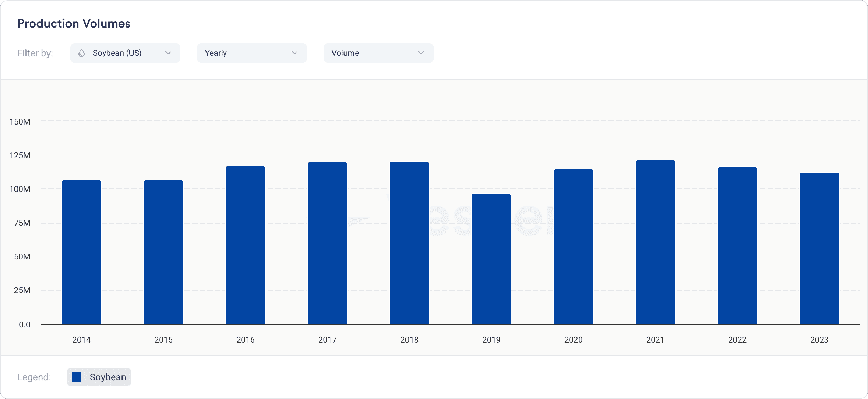Viewport: 868px width, 399px height.
Task: Click the 0.0 y-axis label
Action: pyautogui.click(x=24, y=325)
